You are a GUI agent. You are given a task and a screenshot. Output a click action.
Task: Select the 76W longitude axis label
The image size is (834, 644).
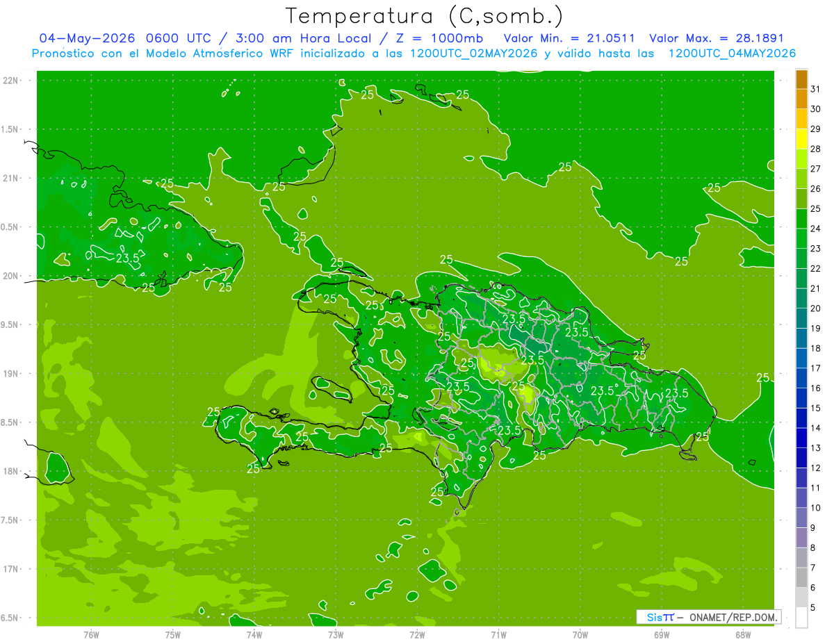point(91,634)
